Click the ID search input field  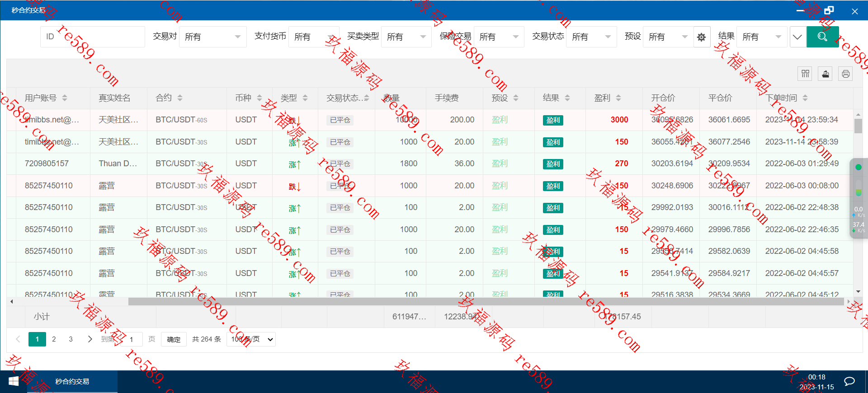pos(93,37)
